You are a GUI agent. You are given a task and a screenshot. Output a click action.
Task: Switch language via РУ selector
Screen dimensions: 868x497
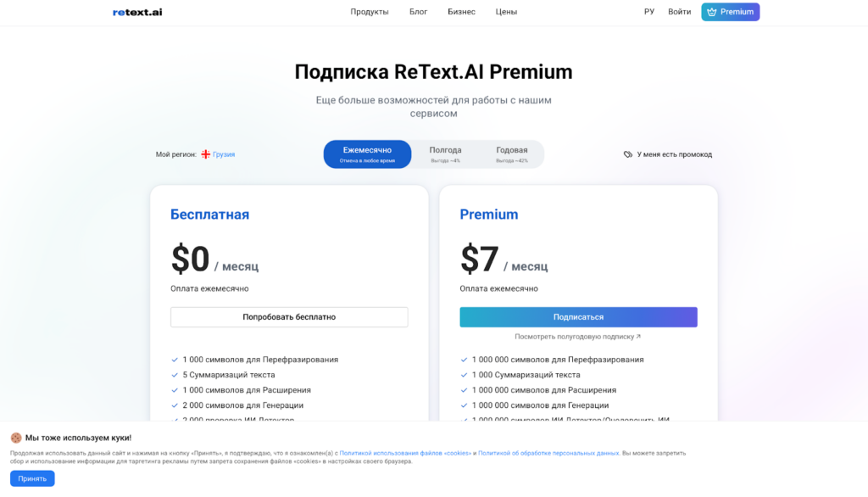click(648, 12)
